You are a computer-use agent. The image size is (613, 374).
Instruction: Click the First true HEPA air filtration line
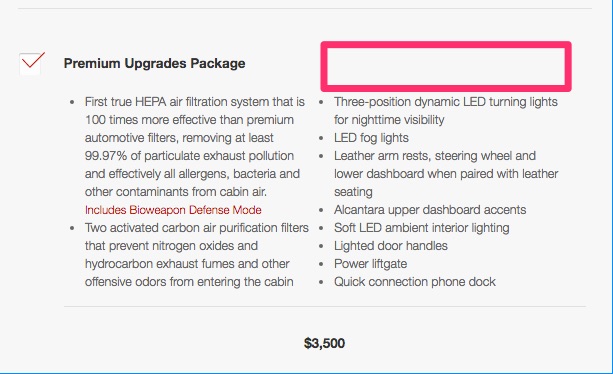(x=195, y=102)
